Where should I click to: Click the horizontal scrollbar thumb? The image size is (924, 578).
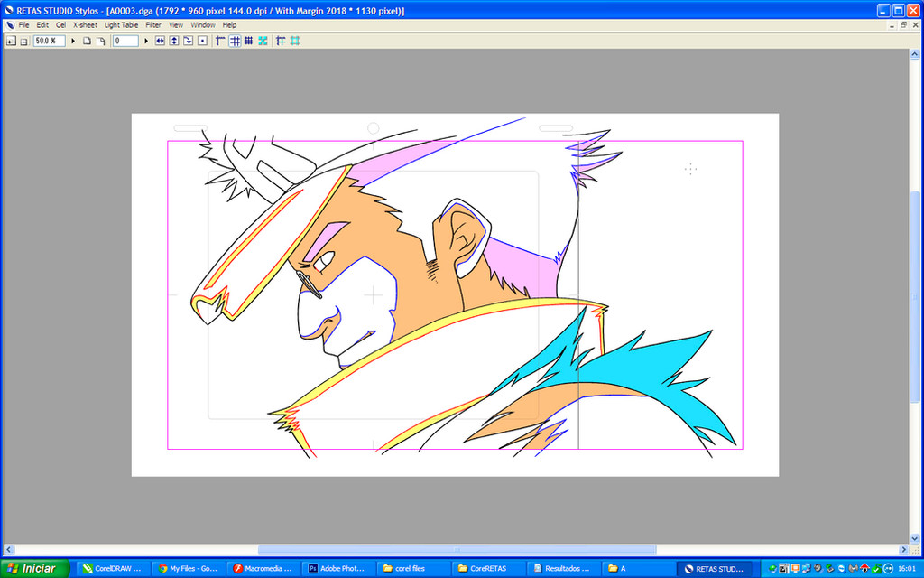[457, 550]
